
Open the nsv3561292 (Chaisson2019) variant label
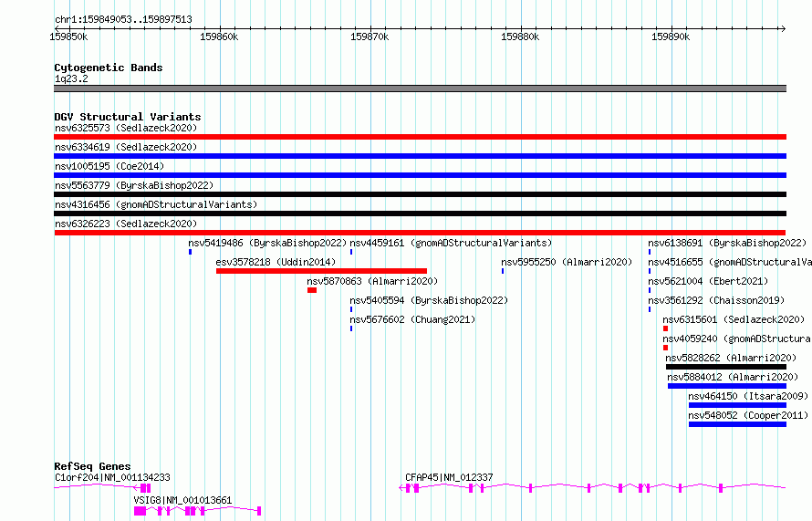pos(716,300)
